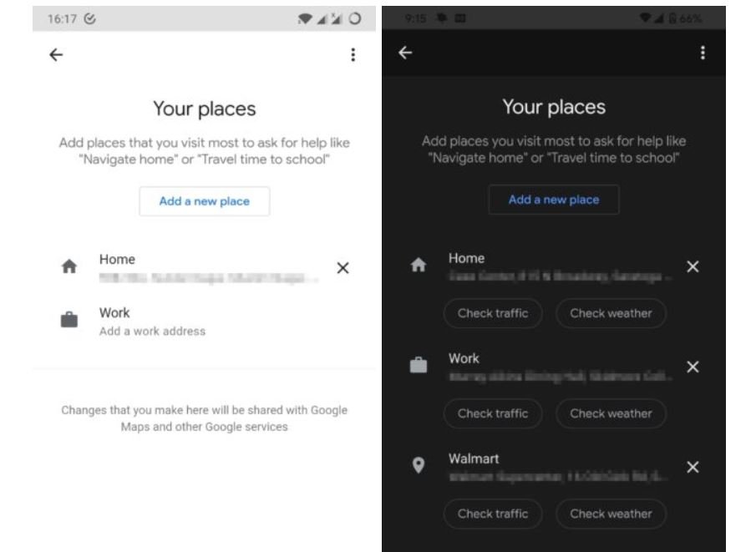Tap the Walmart location pin icon

pos(419,466)
